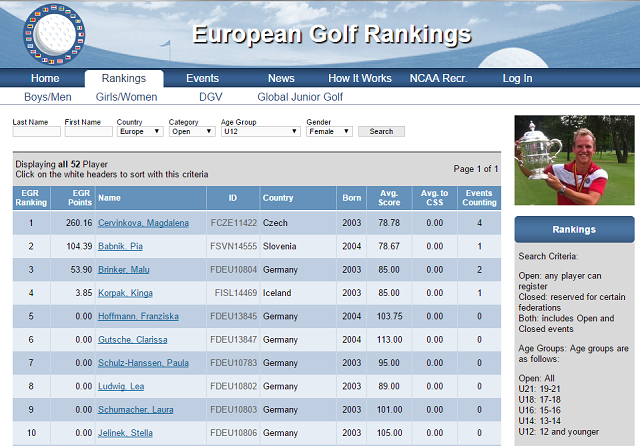640x446 pixels.
Task: Open How It Works page
Action: [x=360, y=78]
